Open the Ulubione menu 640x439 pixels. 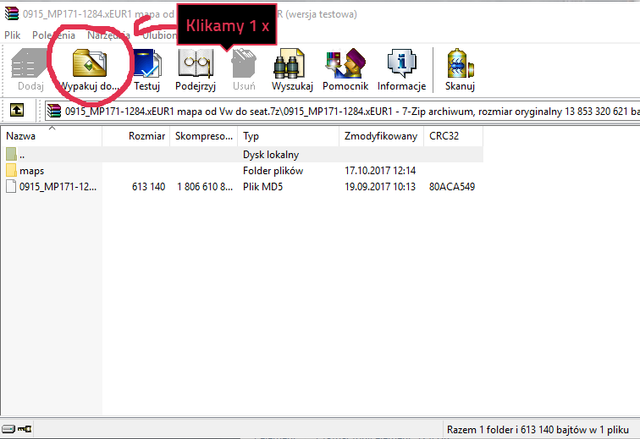click(159, 35)
